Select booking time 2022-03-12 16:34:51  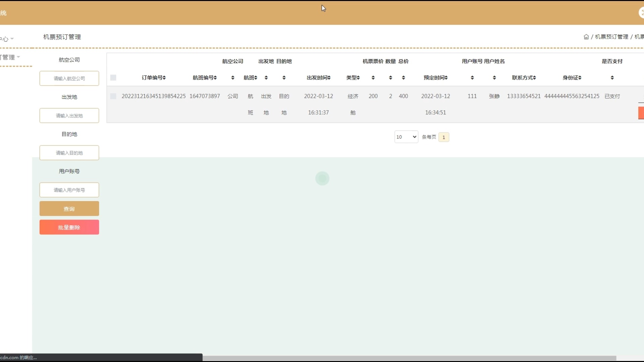(435, 104)
